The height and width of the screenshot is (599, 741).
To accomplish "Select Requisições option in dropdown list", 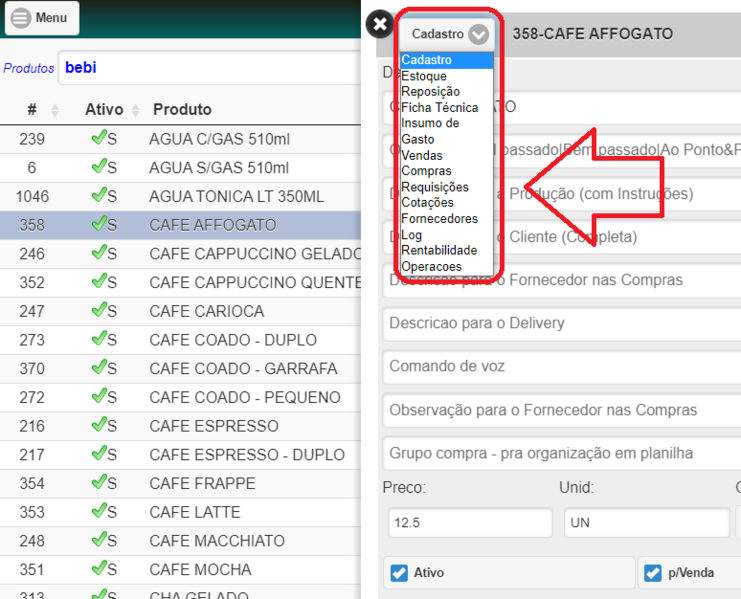I will [x=447, y=187].
